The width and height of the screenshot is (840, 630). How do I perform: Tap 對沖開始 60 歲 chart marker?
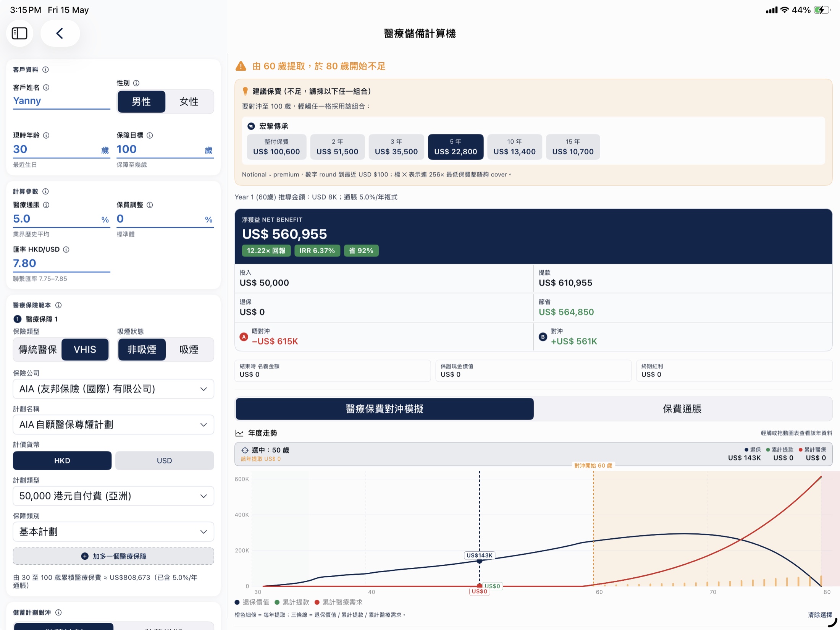pos(593,466)
